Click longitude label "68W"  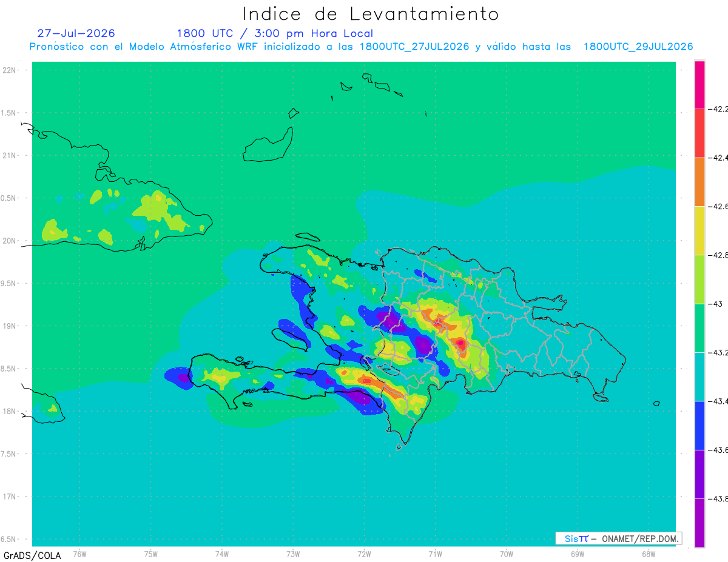pyautogui.click(x=649, y=554)
